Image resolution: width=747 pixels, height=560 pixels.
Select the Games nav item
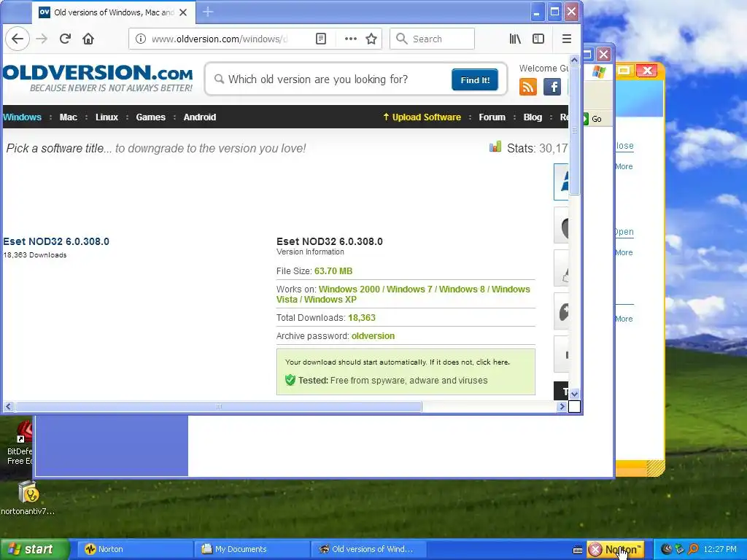tap(150, 117)
